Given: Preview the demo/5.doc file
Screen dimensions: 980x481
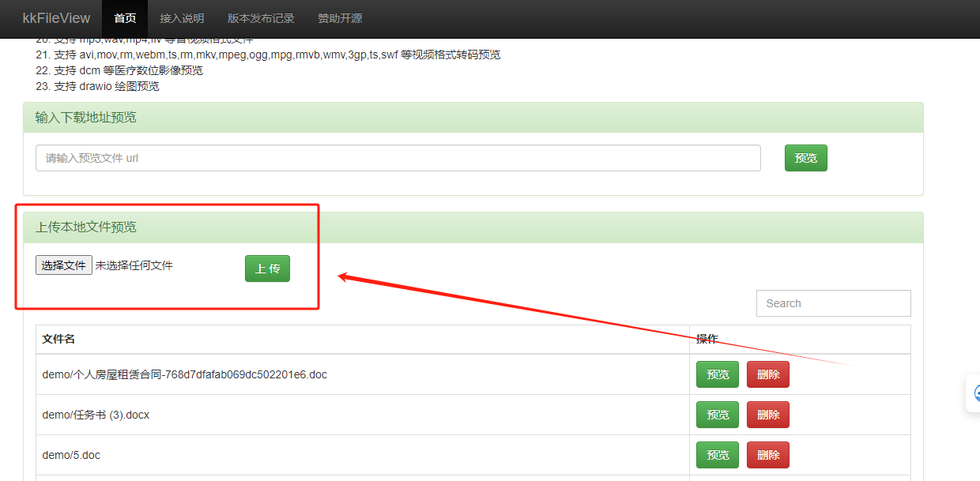Looking at the screenshot, I should click(717, 454).
